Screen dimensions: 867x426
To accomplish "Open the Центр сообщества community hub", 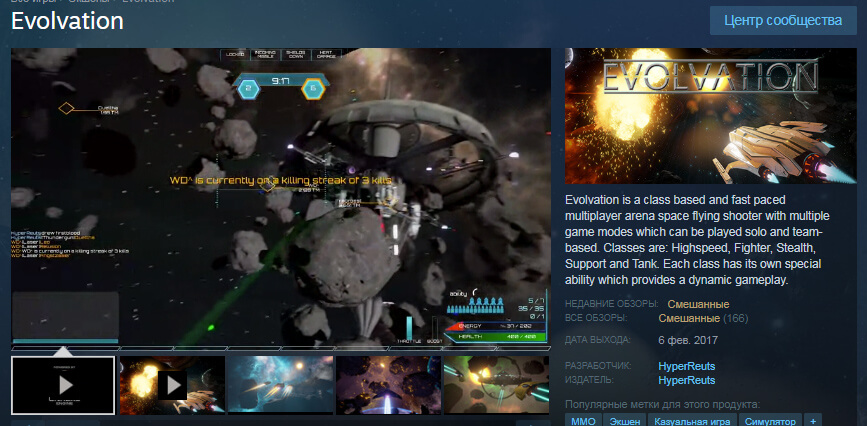I will pyautogui.click(x=783, y=21).
